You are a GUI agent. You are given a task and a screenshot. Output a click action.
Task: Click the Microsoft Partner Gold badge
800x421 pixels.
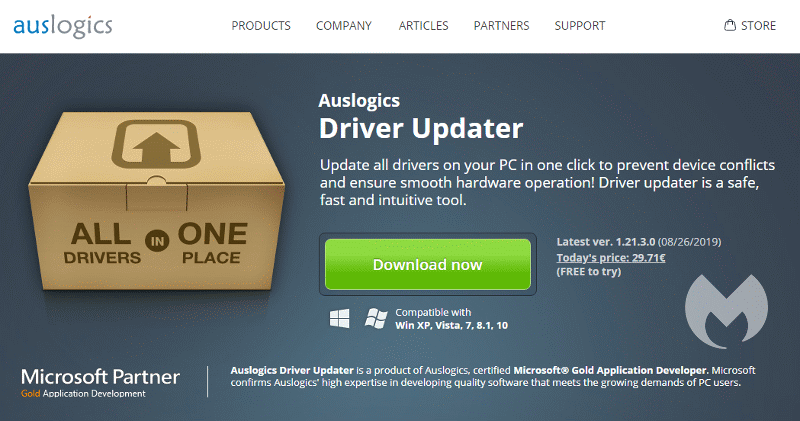point(100,383)
